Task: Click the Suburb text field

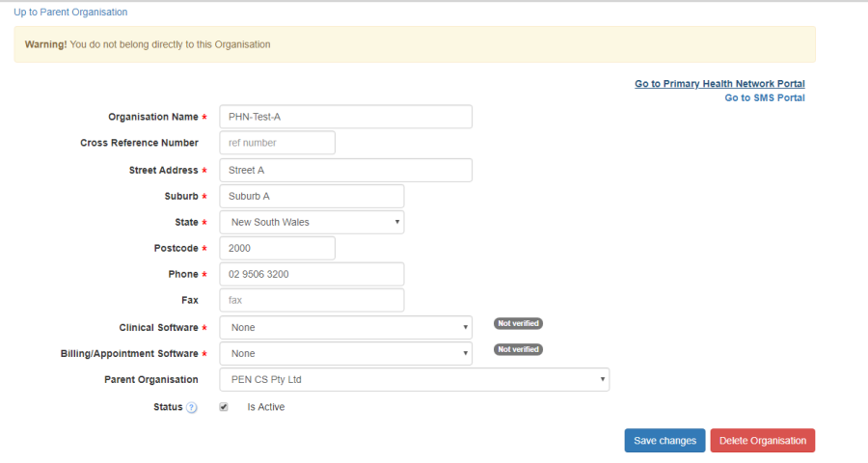Action: point(312,196)
